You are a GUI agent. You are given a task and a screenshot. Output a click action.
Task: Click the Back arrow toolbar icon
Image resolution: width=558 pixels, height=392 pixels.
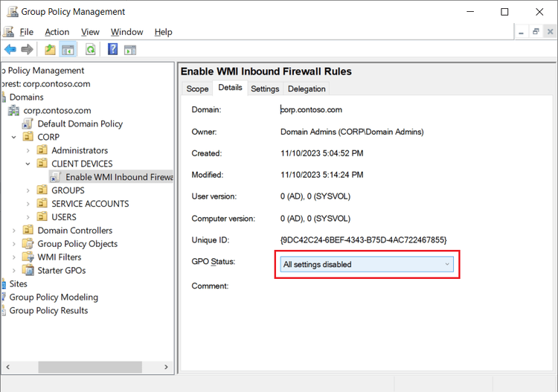click(10, 49)
